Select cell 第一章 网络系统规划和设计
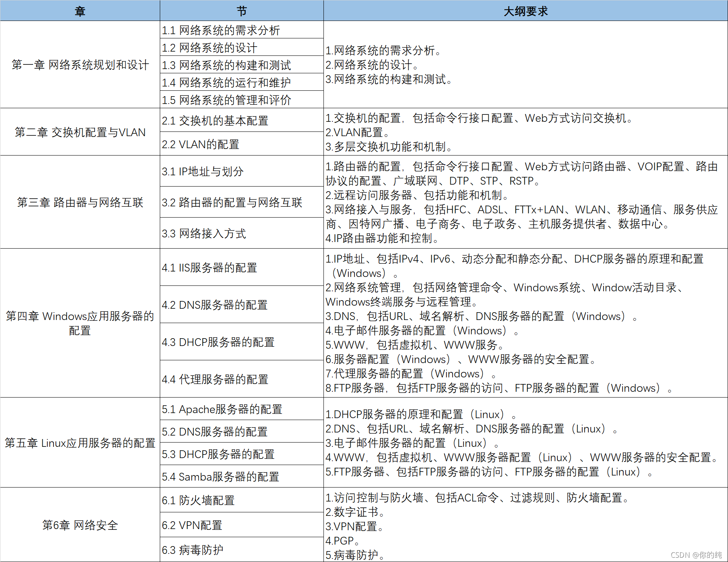The image size is (728, 562). (x=80, y=64)
